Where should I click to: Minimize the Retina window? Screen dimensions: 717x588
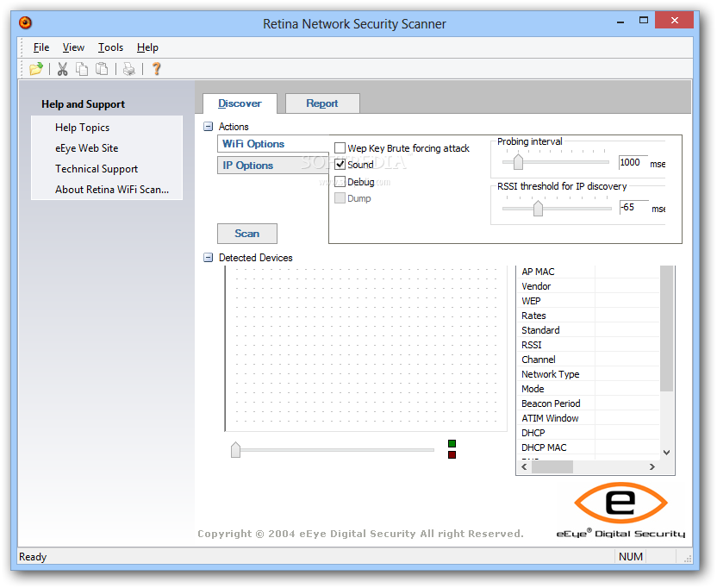(620, 20)
